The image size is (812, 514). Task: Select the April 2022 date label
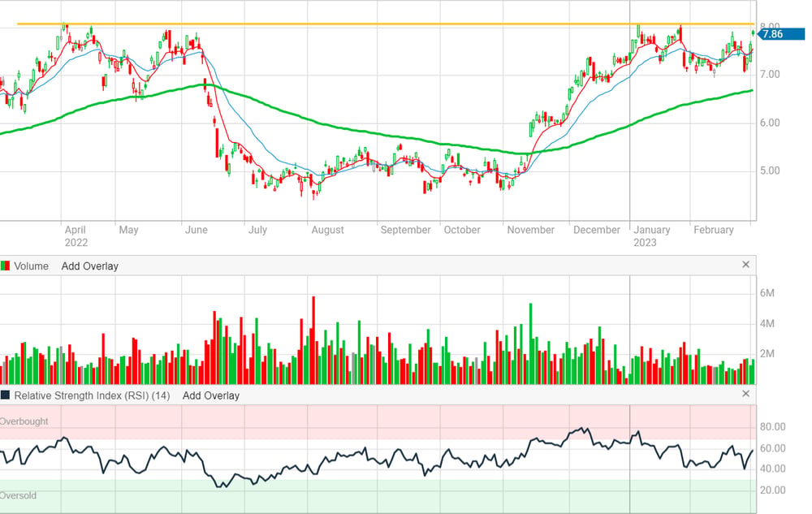[x=76, y=236]
